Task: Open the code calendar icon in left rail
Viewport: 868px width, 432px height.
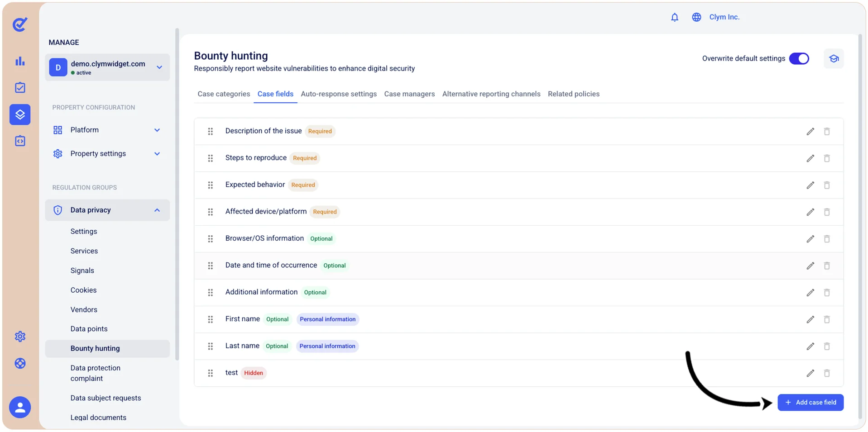Action: pos(20,141)
